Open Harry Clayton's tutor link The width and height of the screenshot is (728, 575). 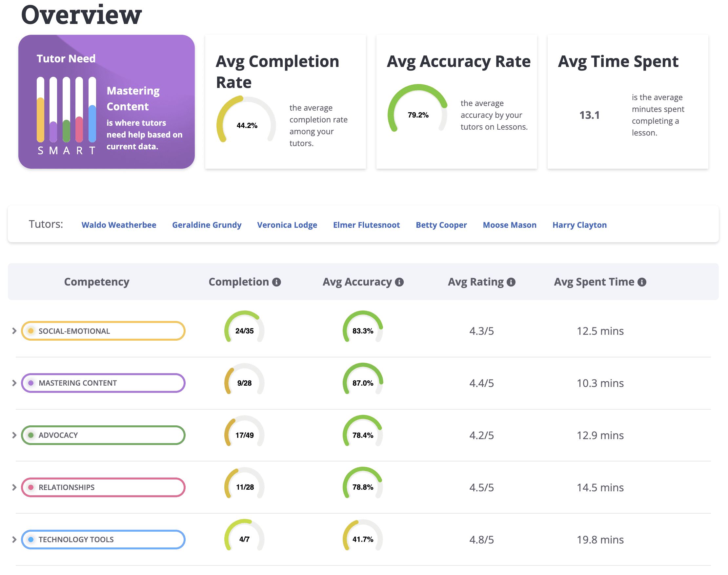tap(579, 225)
